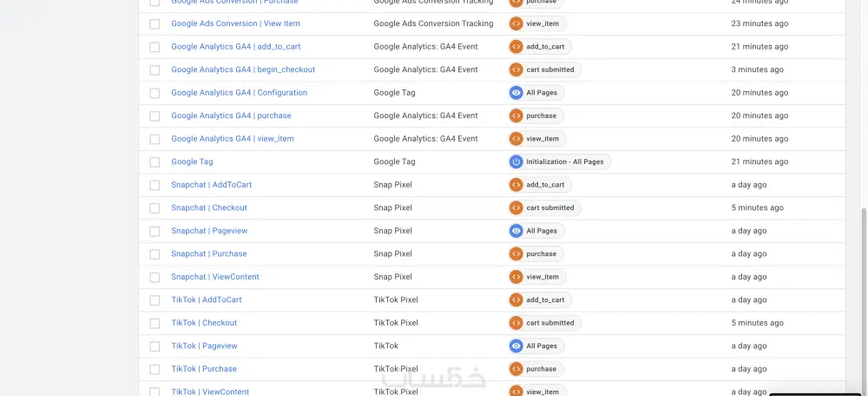Viewport: 868px width, 396px height.
Task: Check the TikTok | Purchase tag checkbox
Action: (x=155, y=369)
